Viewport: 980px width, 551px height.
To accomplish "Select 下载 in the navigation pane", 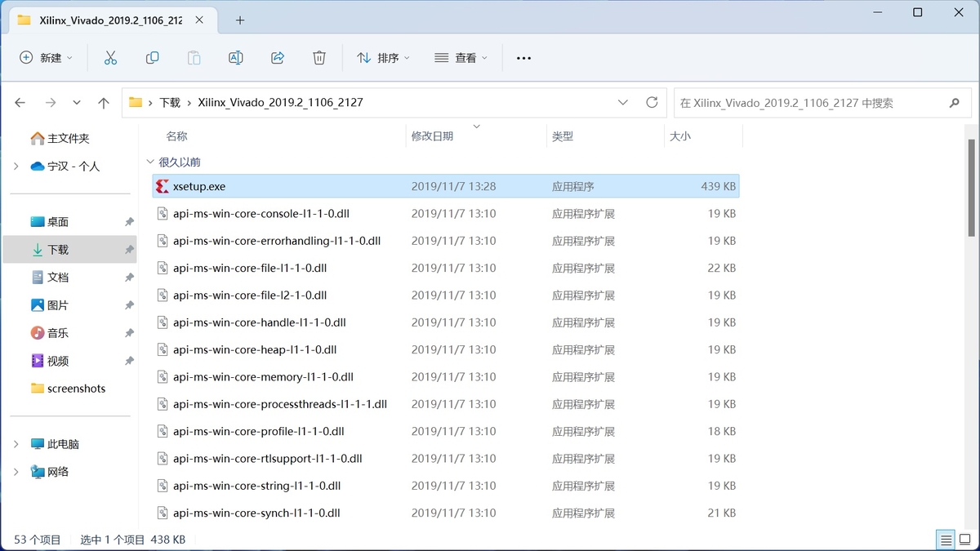I will coord(58,250).
